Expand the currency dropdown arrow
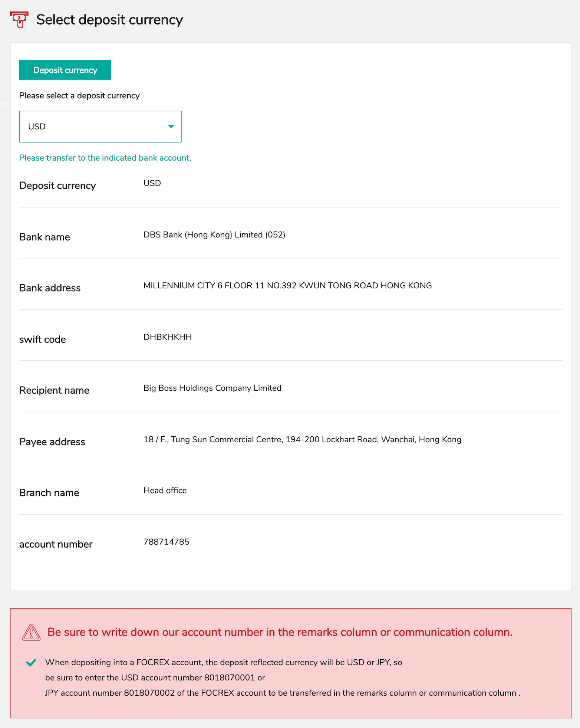The image size is (580, 728). [x=171, y=127]
